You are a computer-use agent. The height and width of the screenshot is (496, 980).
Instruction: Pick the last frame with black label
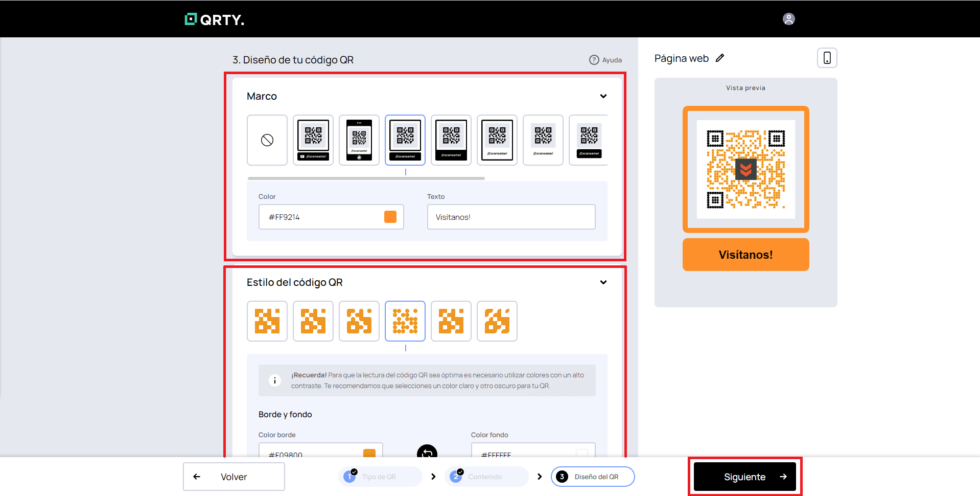click(x=589, y=140)
